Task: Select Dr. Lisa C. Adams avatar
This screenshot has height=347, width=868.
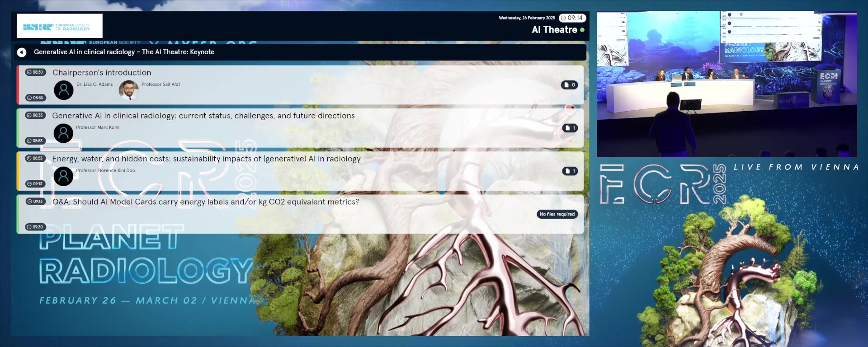Action: (x=64, y=90)
